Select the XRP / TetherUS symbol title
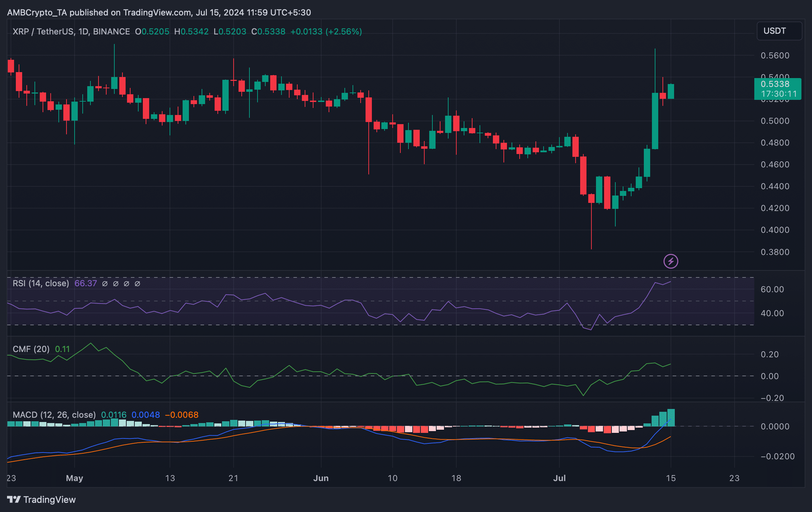The height and width of the screenshot is (512, 812). coord(71,32)
